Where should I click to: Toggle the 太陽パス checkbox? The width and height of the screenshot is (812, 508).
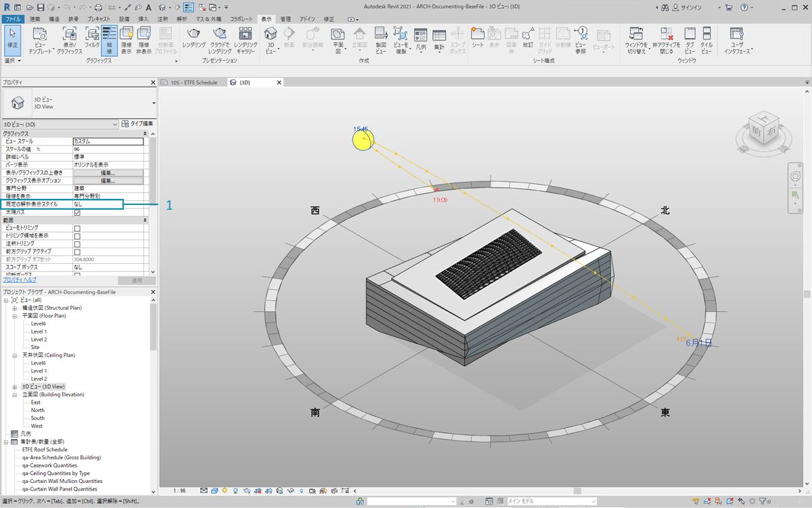[77, 212]
